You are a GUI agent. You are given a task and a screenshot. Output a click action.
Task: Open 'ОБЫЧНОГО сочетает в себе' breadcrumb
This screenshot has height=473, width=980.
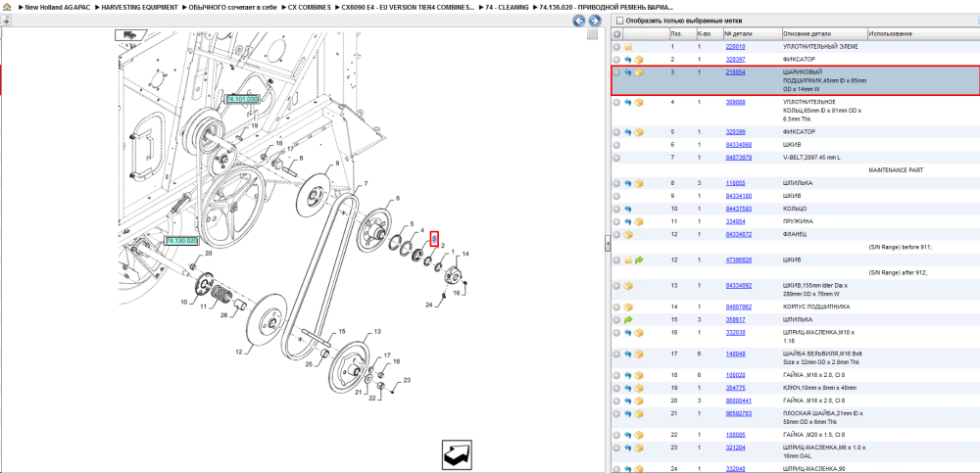(232, 8)
